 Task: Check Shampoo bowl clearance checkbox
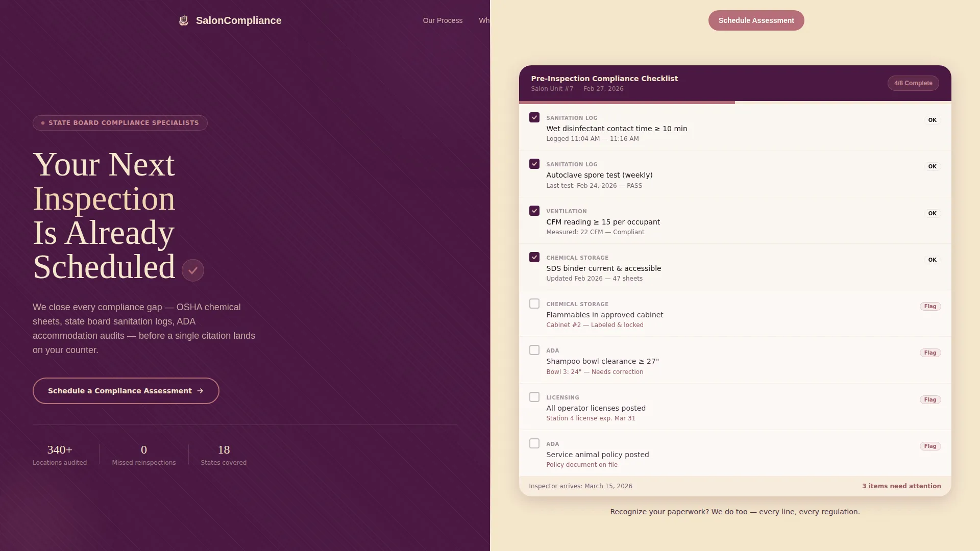pos(534,350)
